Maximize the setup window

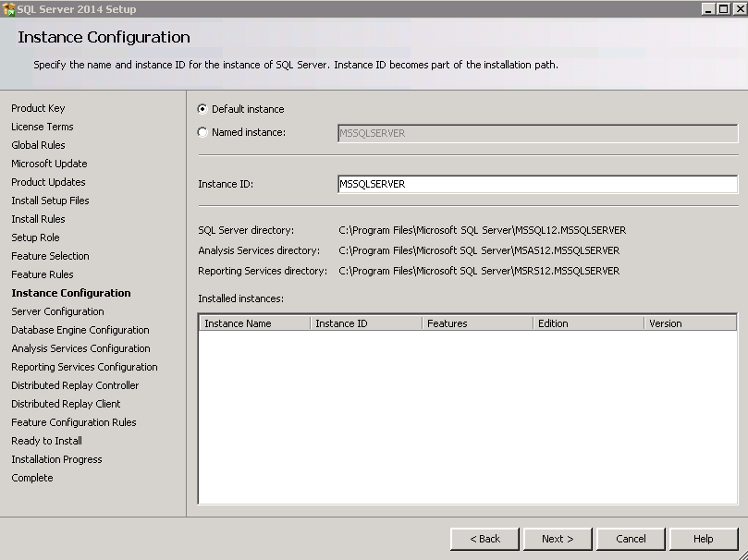(724, 8)
